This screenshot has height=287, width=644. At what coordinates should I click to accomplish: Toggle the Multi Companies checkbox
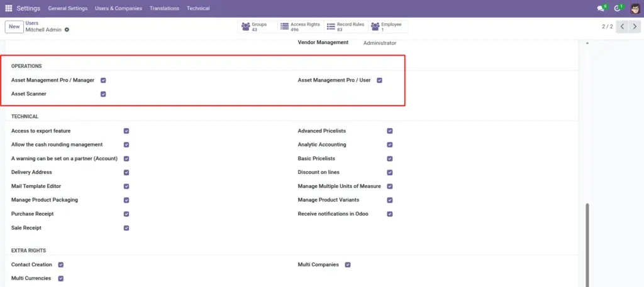(348, 265)
